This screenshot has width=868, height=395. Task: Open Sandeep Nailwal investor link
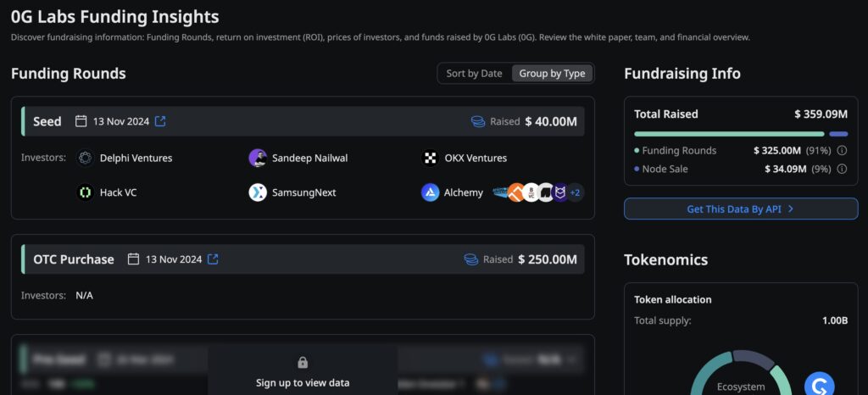coord(310,159)
